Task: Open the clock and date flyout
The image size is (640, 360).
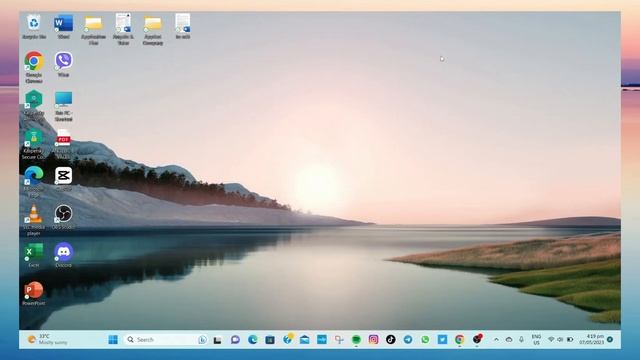Action: [591, 340]
